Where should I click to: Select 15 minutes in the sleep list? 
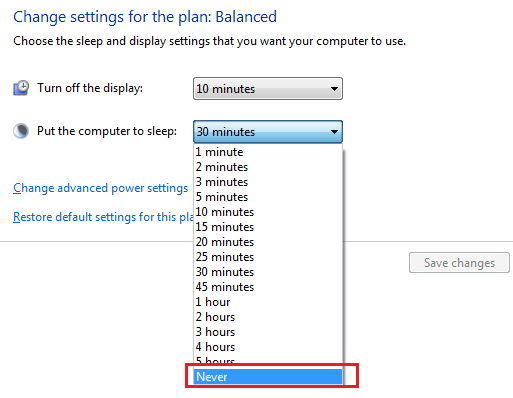[268, 227]
